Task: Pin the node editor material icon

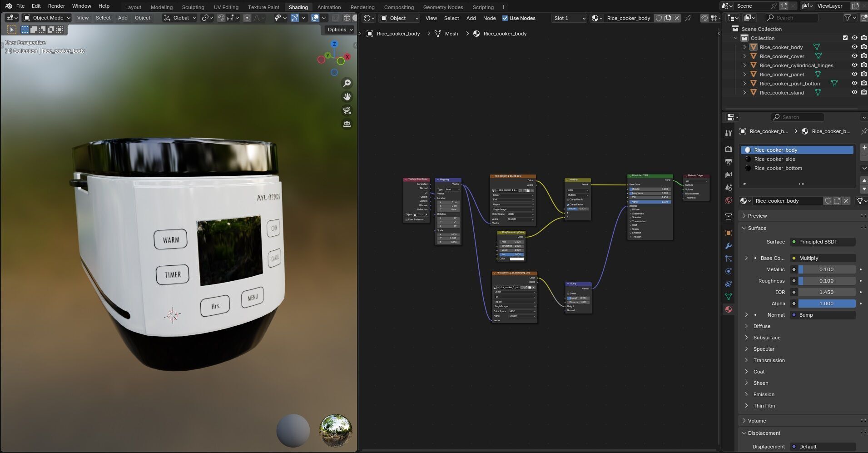Action: click(688, 18)
